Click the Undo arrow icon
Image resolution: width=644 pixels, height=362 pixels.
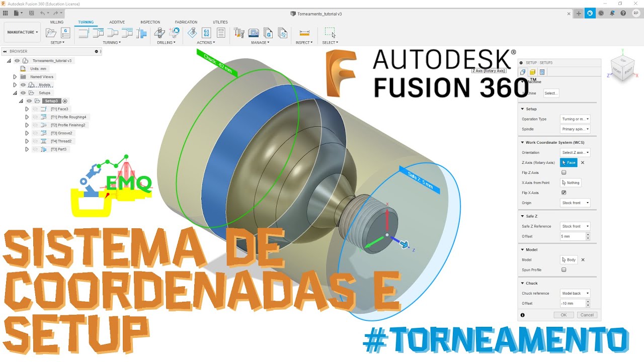click(43, 13)
